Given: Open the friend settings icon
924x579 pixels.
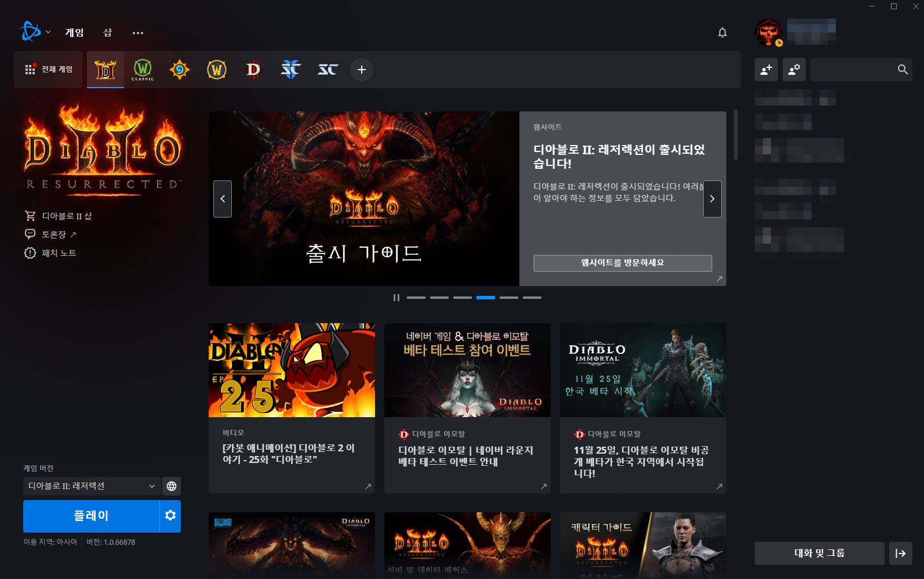Looking at the screenshot, I should coord(794,70).
